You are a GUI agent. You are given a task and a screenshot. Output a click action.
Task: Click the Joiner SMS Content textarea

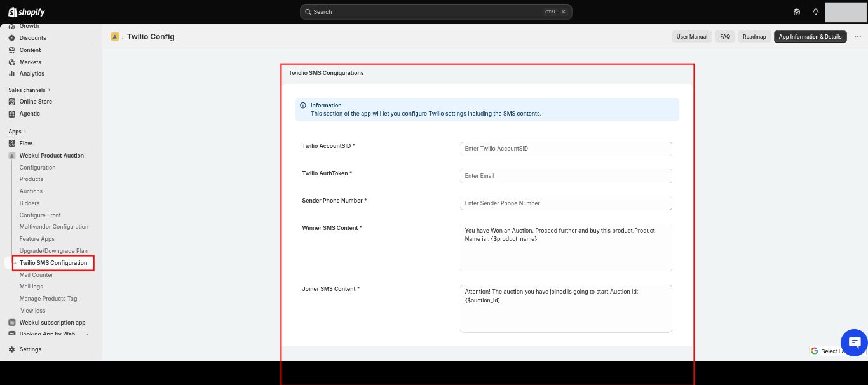(x=566, y=308)
